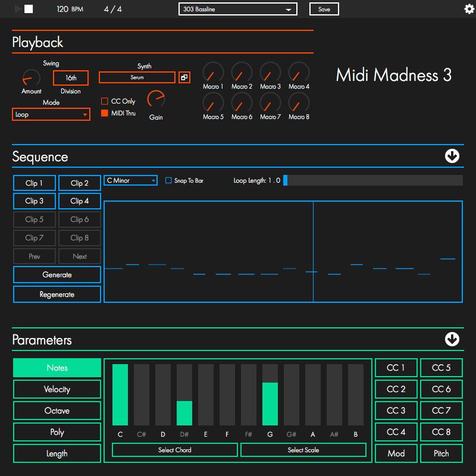Save the current preset

click(324, 9)
